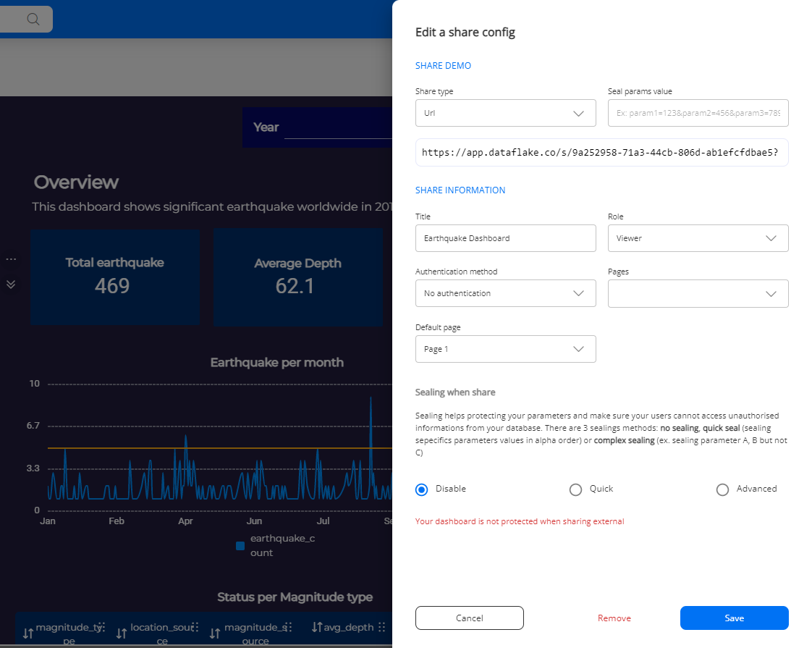Open the sidebar ellipsis menu

coord(11,258)
